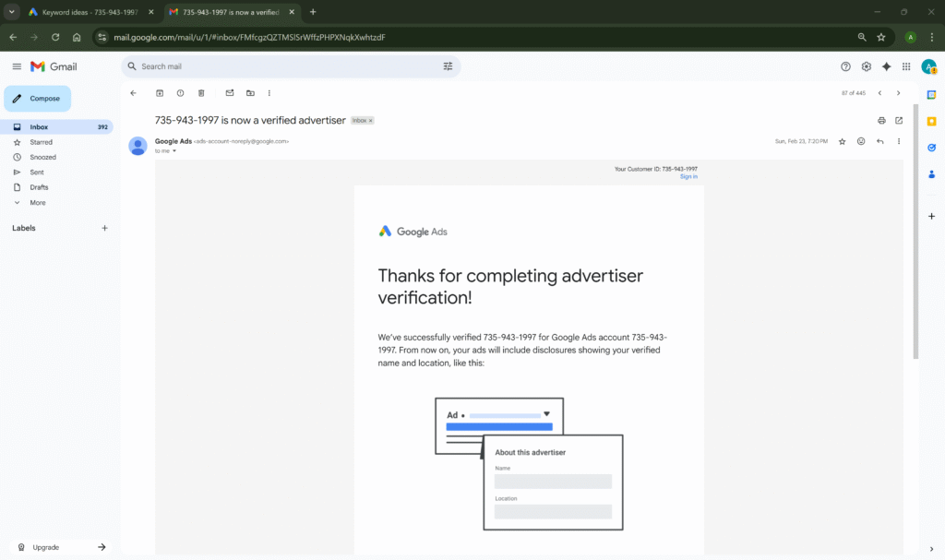Add an emoji reaction to the message
Screen dimensions: 945x560
tap(861, 141)
